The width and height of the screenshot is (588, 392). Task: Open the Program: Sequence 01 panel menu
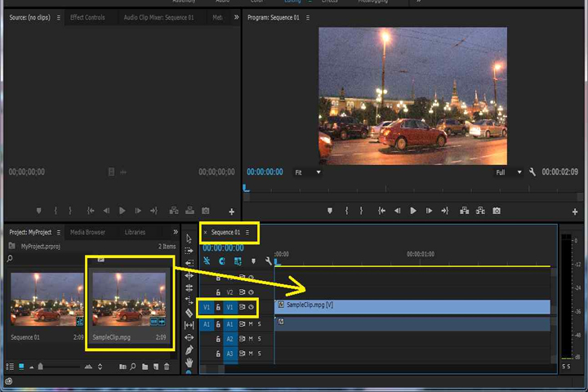pyautogui.click(x=308, y=18)
